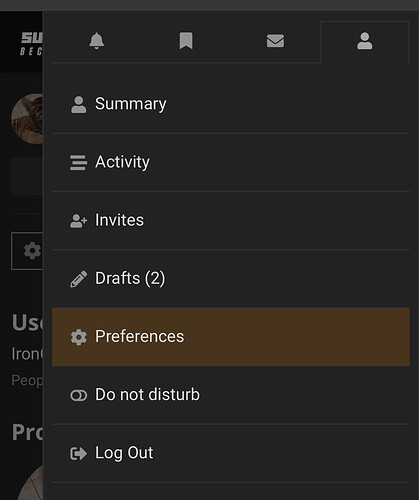
Task: Click the exit arrow icon beside Log Out
Action: pos(79,453)
